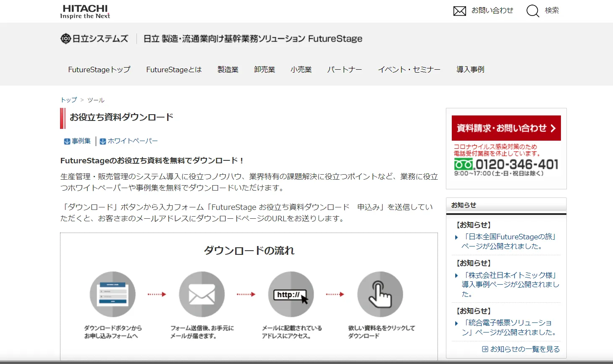Click the Hitachi Inspire the Next logo
This screenshot has width=613, height=364.
pyautogui.click(x=85, y=12)
